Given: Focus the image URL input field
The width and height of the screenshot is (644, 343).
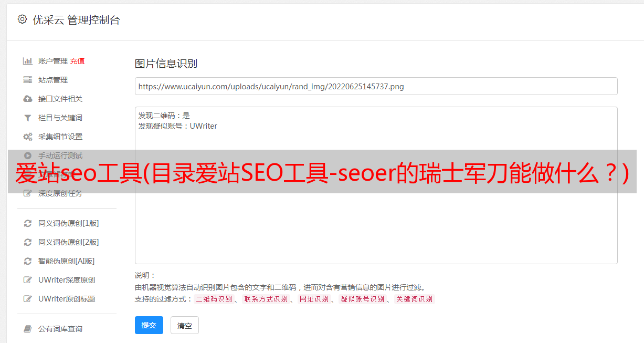Looking at the screenshot, I should (x=376, y=86).
